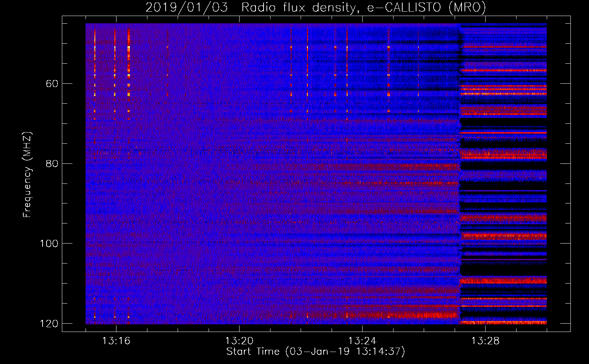This screenshot has width=589, height=364.
Task: Click the 60 frequency tick label
Action: click(x=52, y=84)
